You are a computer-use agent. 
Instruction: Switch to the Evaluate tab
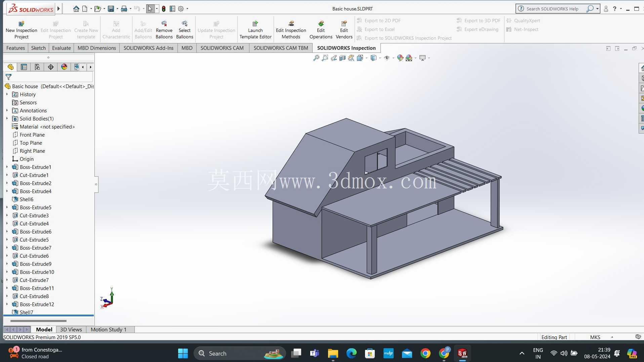62,48
